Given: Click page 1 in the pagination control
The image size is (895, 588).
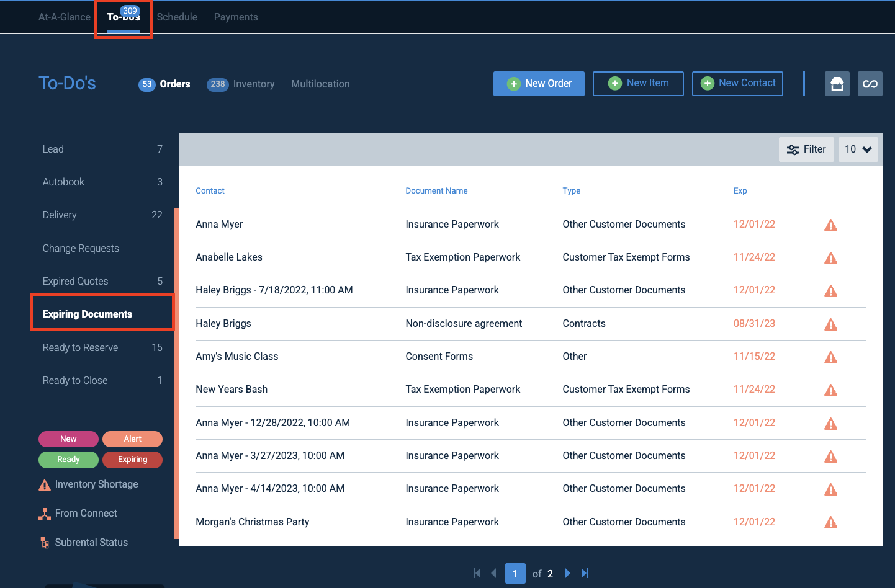Looking at the screenshot, I should pos(515,573).
